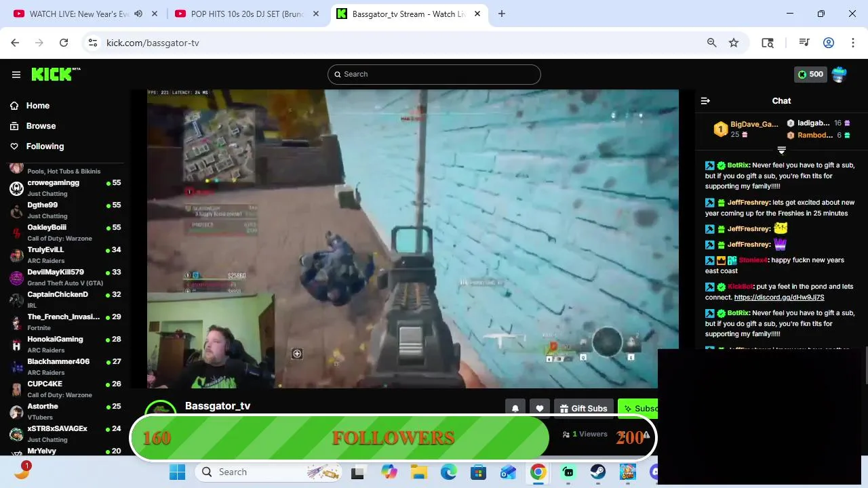Open the browser side panel icon
Screen dimensions: 868x488
[768, 43]
